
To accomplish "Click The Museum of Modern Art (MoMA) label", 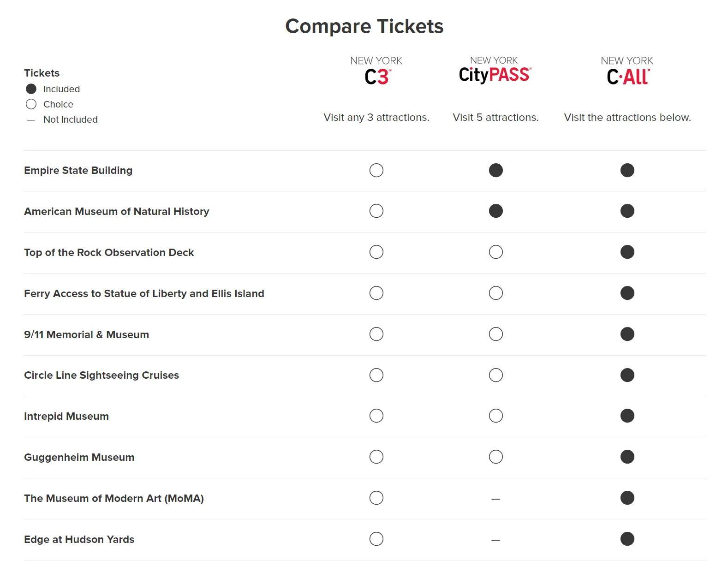I will 114,499.
